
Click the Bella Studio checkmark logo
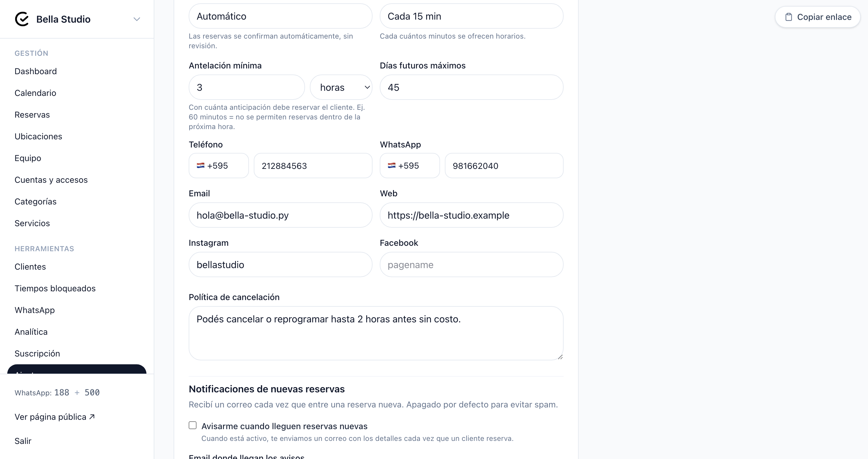click(22, 19)
